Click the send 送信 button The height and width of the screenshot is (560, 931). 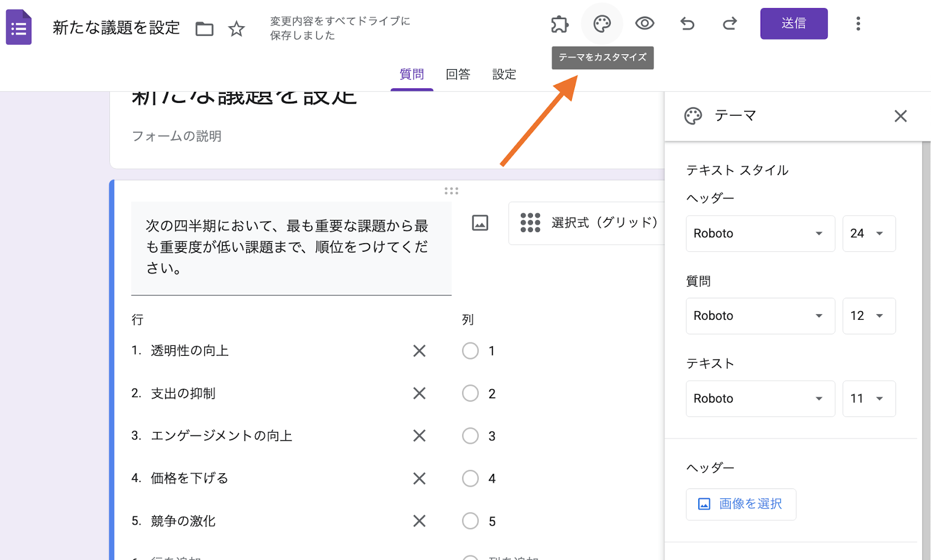coord(794,24)
